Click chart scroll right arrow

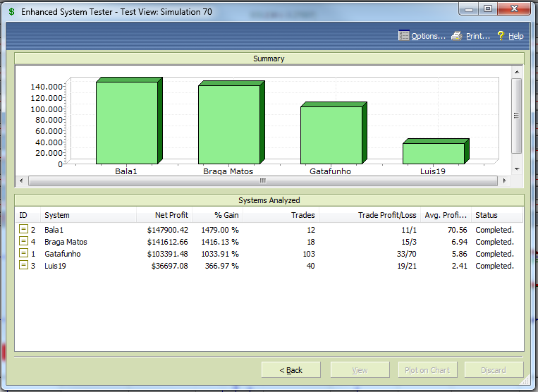pyautogui.click(x=504, y=180)
